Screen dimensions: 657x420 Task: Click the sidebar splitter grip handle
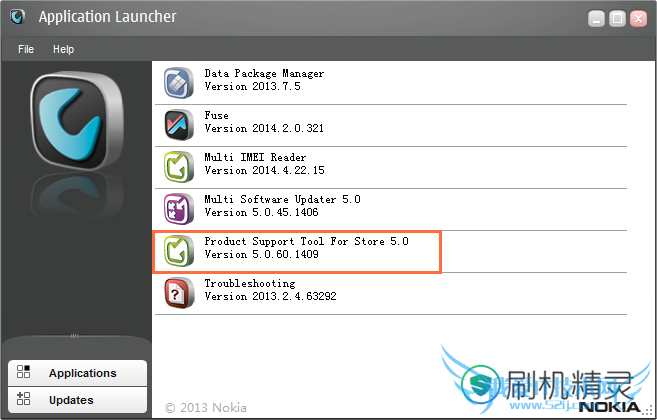tap(74, 336)
